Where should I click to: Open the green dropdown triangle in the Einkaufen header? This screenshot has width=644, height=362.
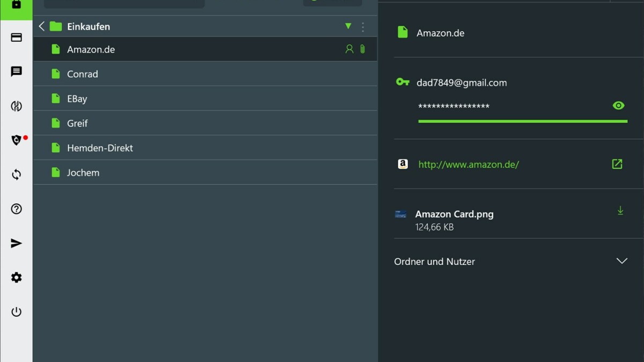(348, 26)
